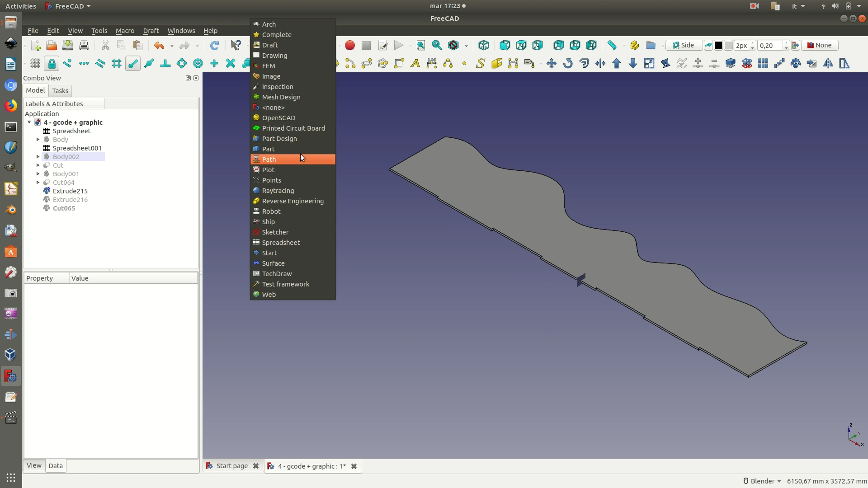868x488 pixels.
Task: Switch to the Sketcher workbench
Action: (293, 232)
